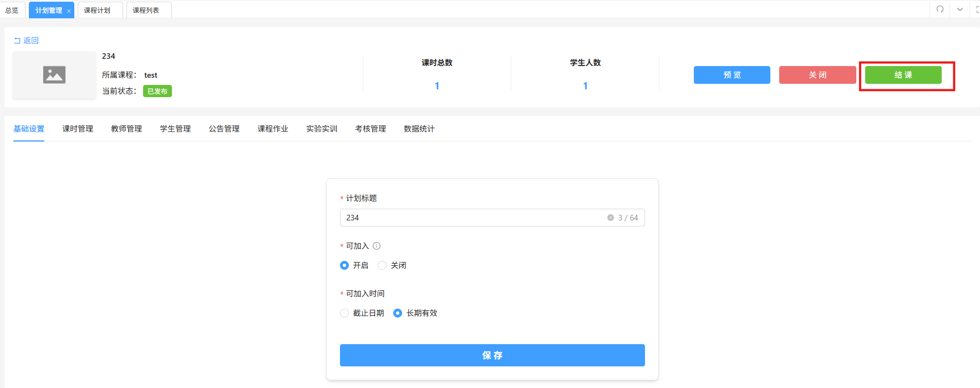Click the clear icon in 计划标题 field

(610, 218)
